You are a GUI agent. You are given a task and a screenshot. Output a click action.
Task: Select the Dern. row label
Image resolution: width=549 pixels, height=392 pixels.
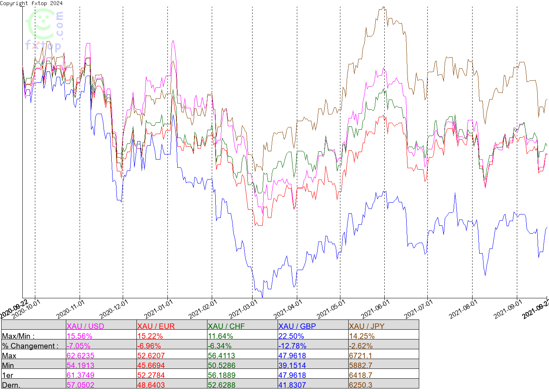(x=11, y=385)
